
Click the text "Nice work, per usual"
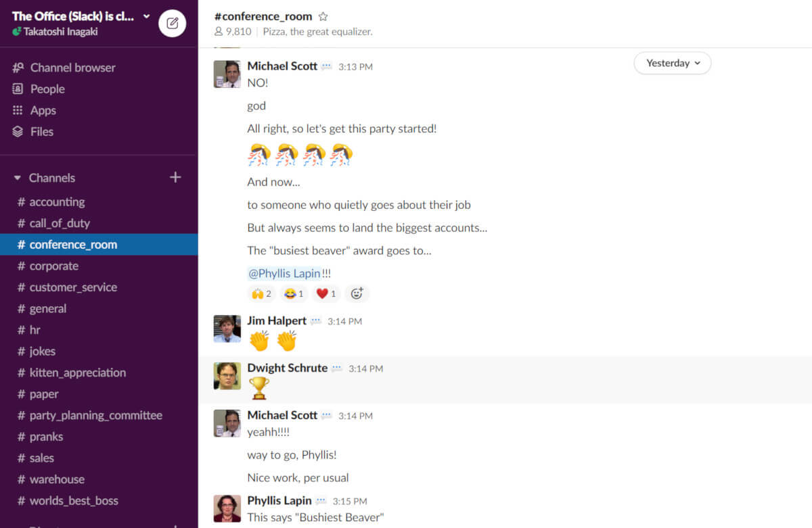coord(298,478)
